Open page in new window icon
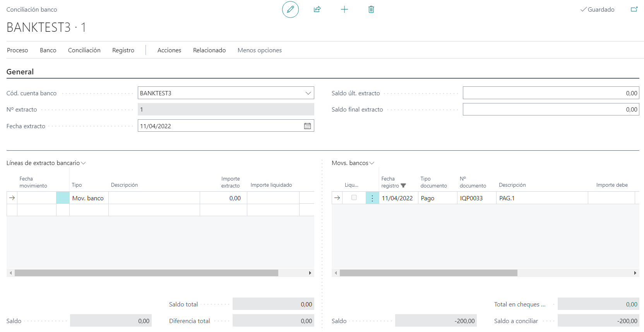This screenshot has width=644, height=332. coord(634,9)
